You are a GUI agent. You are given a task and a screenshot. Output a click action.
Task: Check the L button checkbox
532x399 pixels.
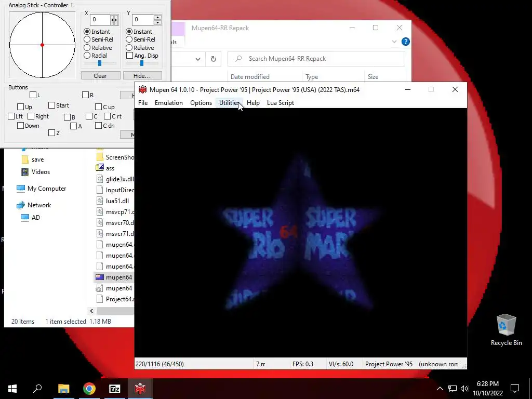pyautogui.click(x=33, y=95)
